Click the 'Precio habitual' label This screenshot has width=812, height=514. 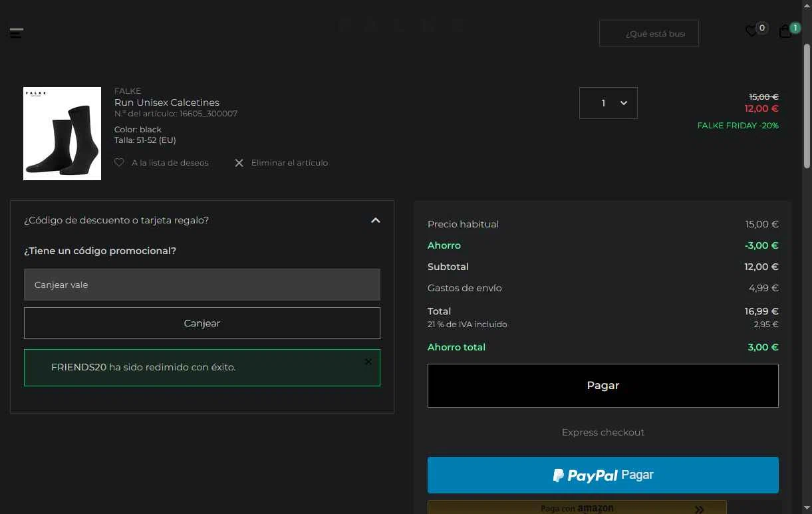tap(464, 224)
